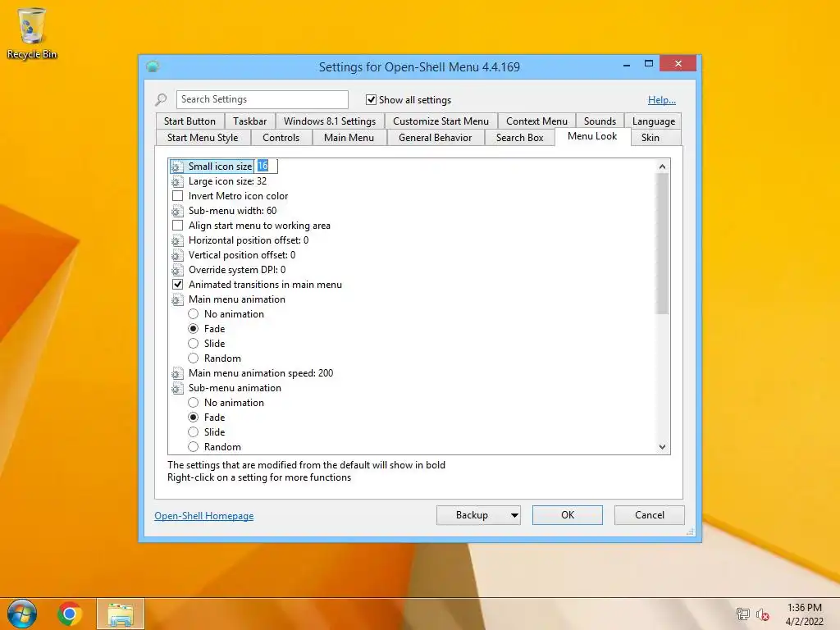Click gear icon beside Large icon size
Image resolution: width=840 pixels, height=630 pixels.
177,181
